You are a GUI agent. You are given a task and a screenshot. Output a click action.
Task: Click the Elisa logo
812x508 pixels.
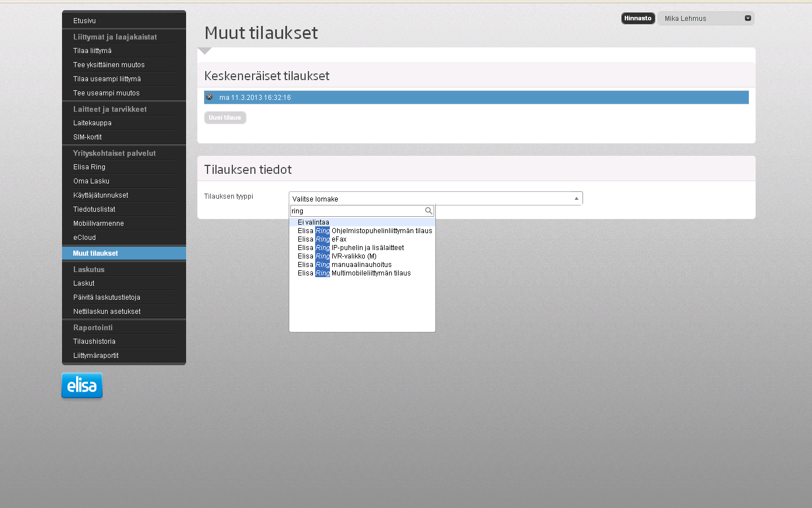pos(82,386)
